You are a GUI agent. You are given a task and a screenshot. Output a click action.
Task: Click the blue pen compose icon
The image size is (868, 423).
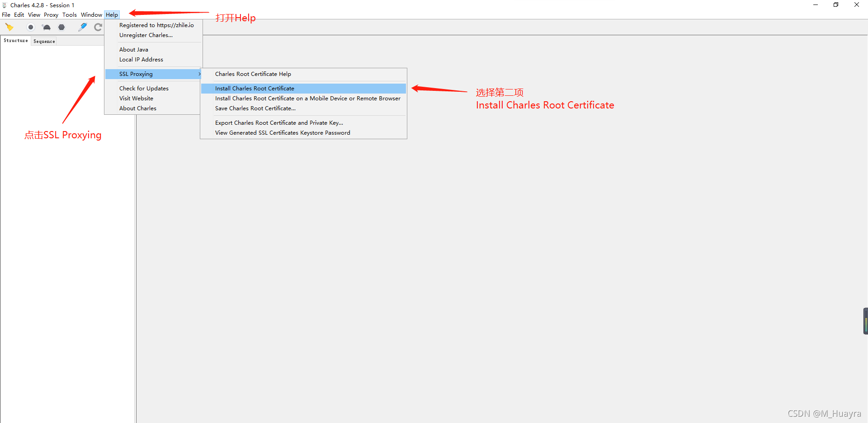click(83, 27)
